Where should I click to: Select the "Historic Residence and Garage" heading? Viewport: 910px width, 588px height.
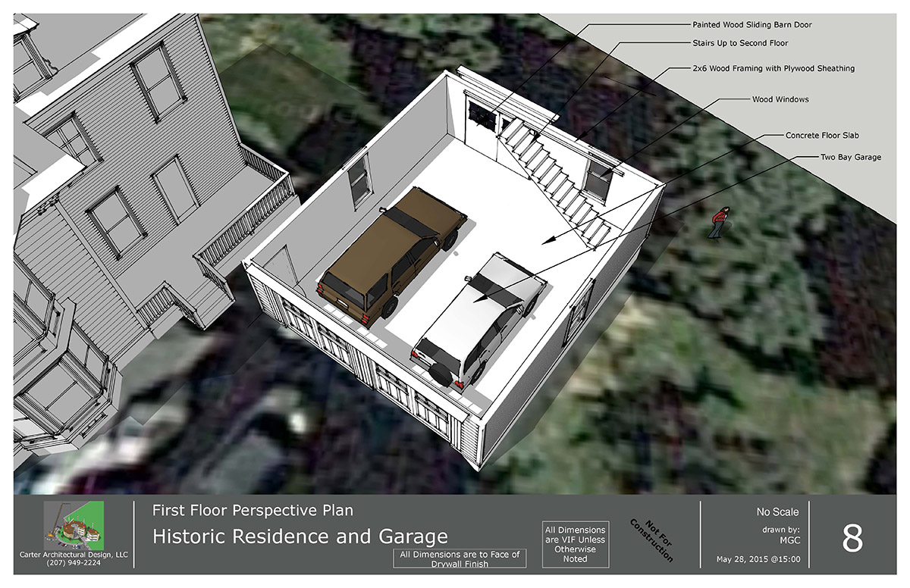point(300,536)
